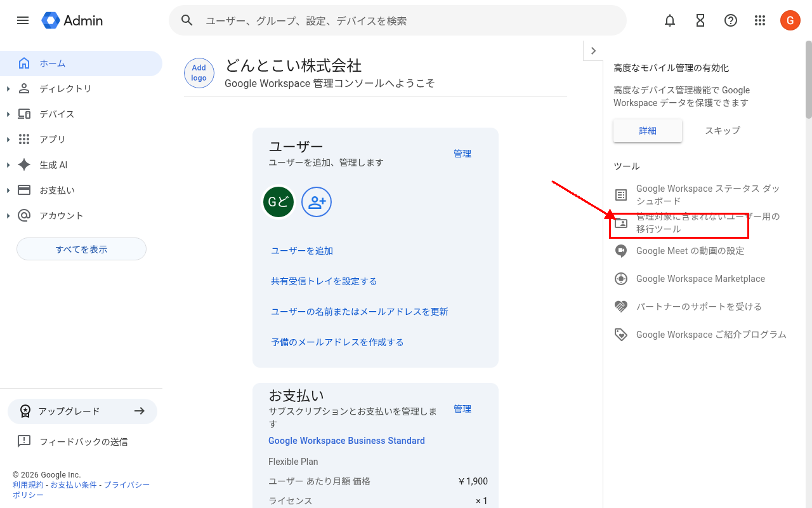
Task: Collapse the right side panel chevron
Action: coord(593,51)
